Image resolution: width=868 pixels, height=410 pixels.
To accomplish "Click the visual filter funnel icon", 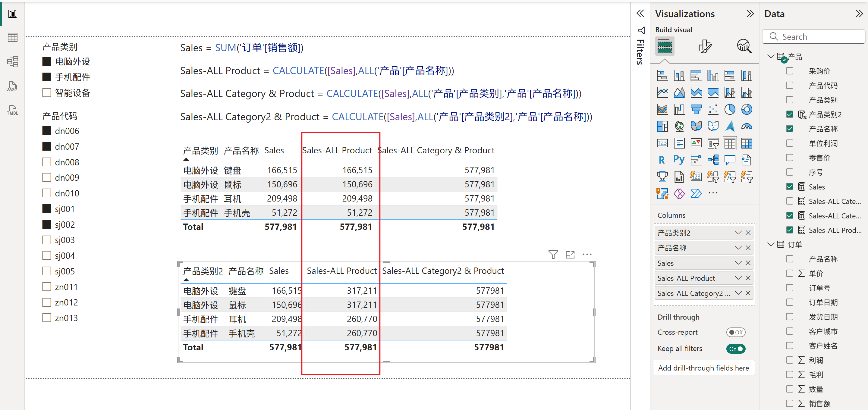I will pos(553,255).
